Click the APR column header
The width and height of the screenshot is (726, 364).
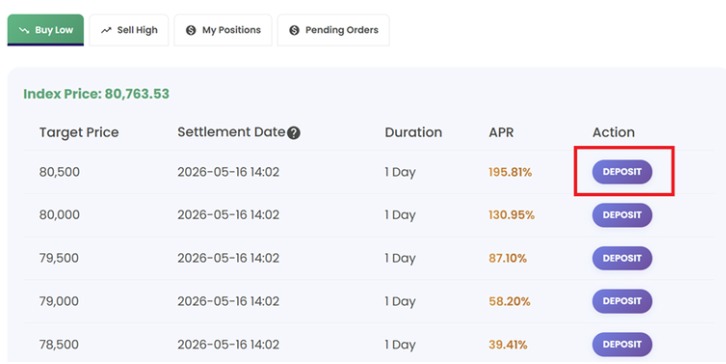pos(501,132)
